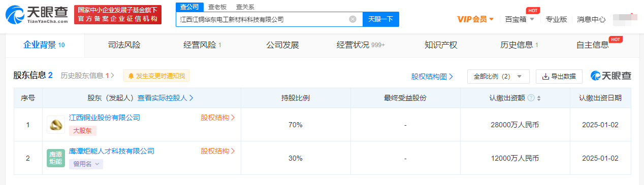Click the help icon next to 认缴出资额
This screenshot has width=644, height=185.
tap(531, 98)
